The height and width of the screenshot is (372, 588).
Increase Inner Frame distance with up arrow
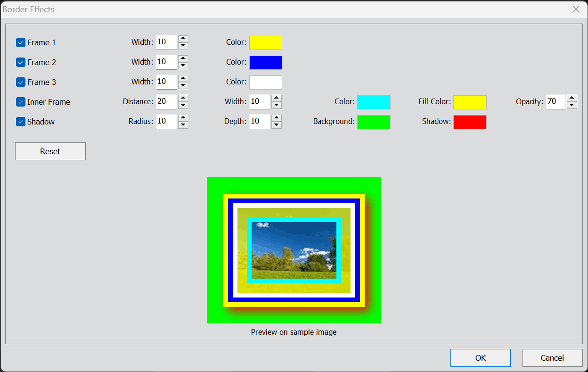pyautogui.click(x=183, y=98)
